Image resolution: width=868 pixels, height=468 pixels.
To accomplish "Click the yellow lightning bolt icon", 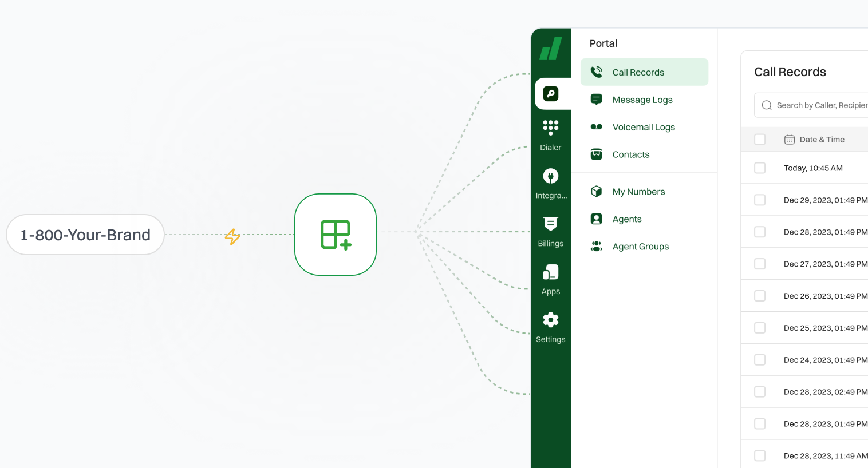I will click(x=232, y=236).
